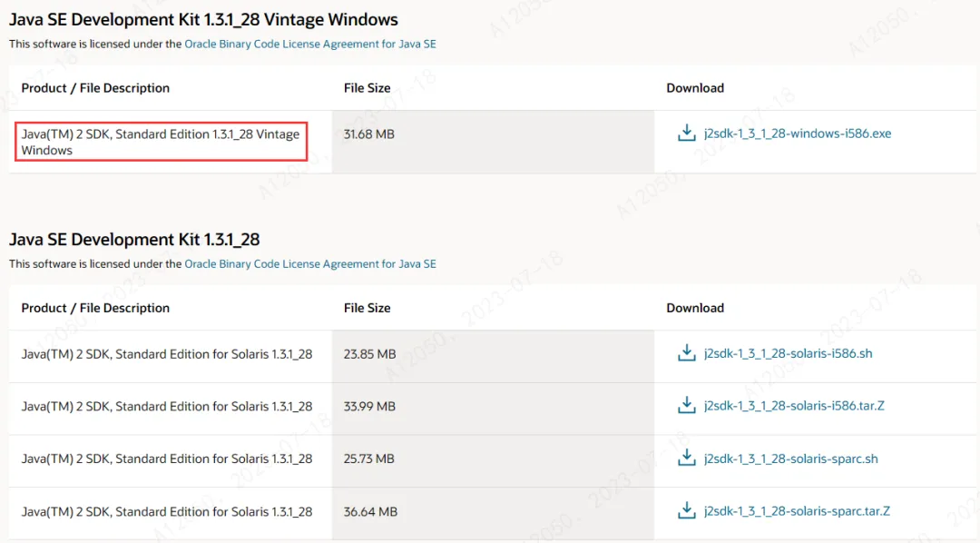Open the j2sdk-1_3_1_28-solaris-sparc.tar.Z link
The image size is (980, 543).
pyautogui.click(x=796, y=511)
